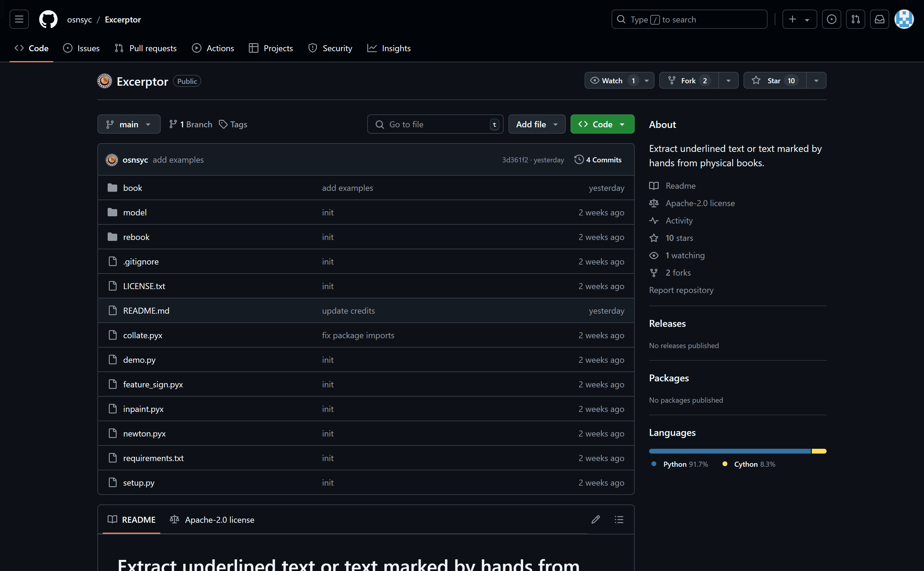
Task: Select the Apache-2.0 license tab
Action: [212, 520]
